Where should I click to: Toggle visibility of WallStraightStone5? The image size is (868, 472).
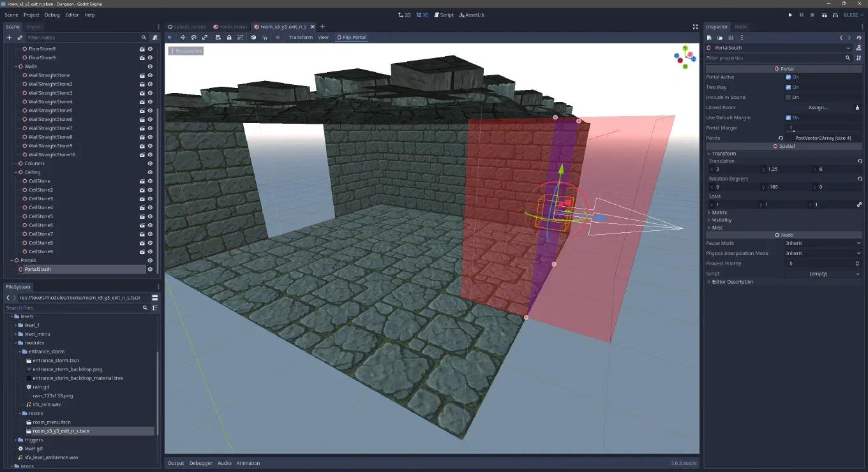pos(151,110)
